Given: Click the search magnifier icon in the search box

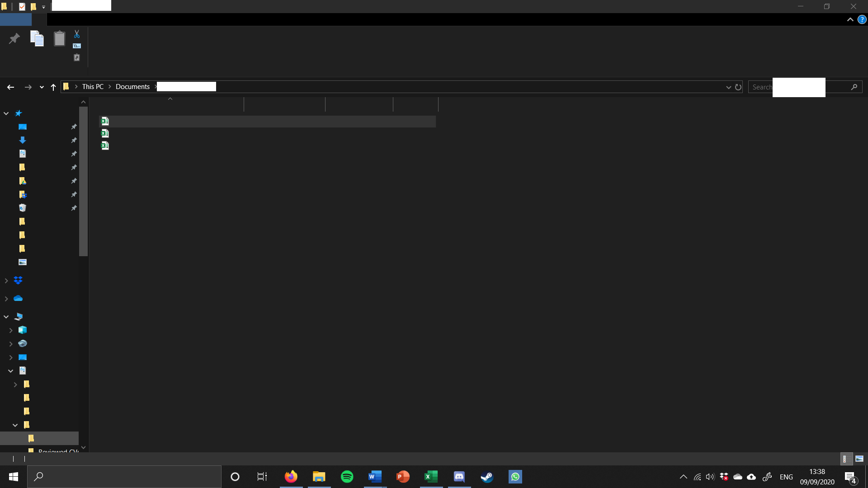Looking at the screenshot, I should (854, 87).
